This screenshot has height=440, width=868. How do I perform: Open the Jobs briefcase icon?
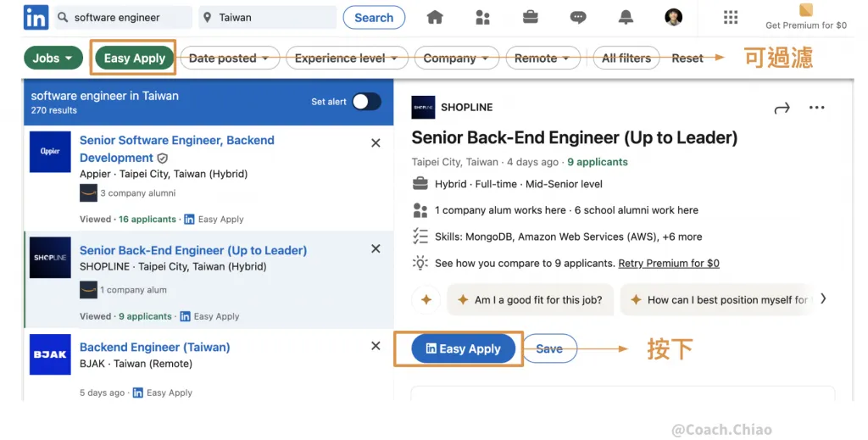tap(531, 17)
